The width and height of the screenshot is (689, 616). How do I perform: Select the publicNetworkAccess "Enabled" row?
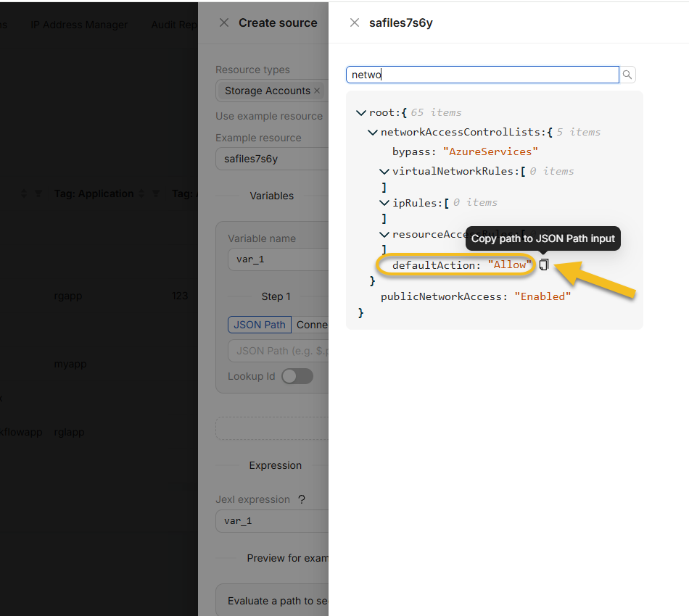coord(476,297)
